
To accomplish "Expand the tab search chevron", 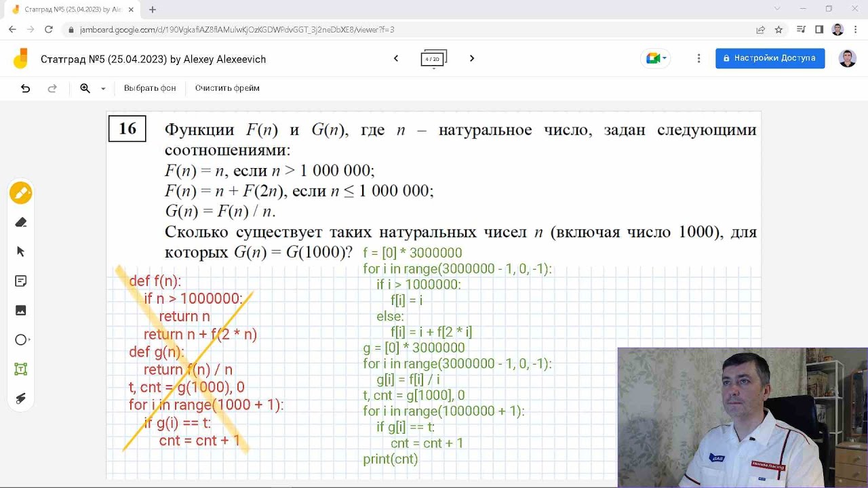I will 777,9.
